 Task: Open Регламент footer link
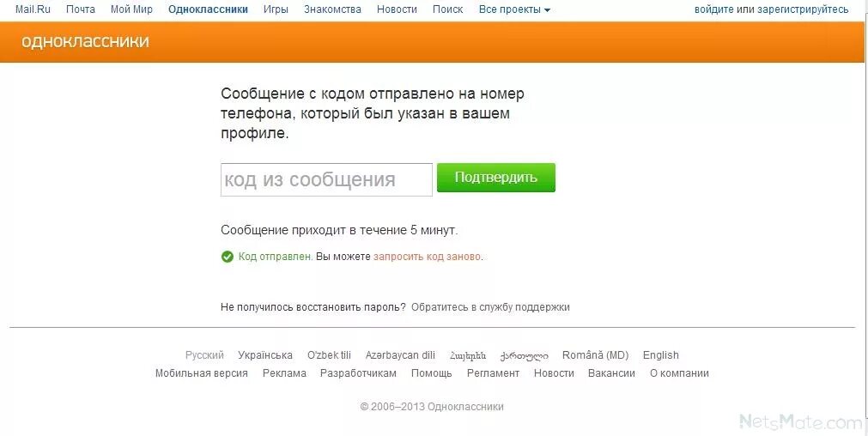493,373
